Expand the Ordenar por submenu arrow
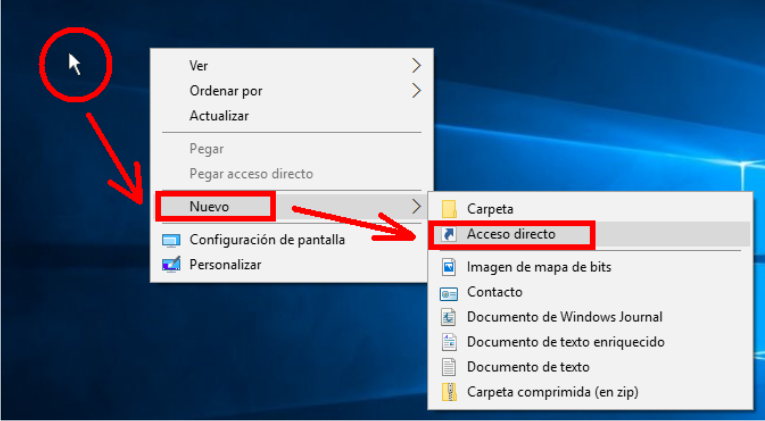Image resolution: width=765 pixels, height=421 pixels. (x=416, y=90)
